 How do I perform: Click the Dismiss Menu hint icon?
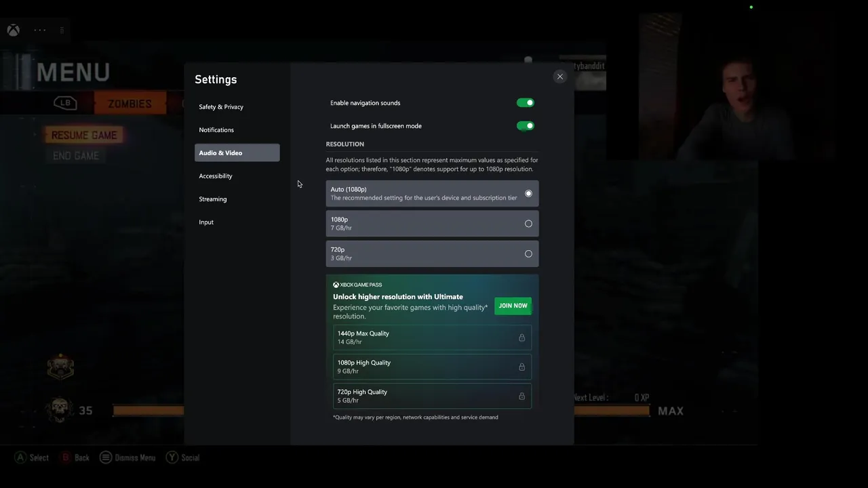[x=106, y=457]
